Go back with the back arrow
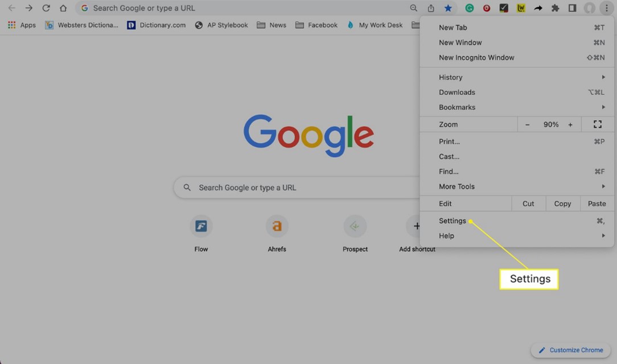 [11, 8]
